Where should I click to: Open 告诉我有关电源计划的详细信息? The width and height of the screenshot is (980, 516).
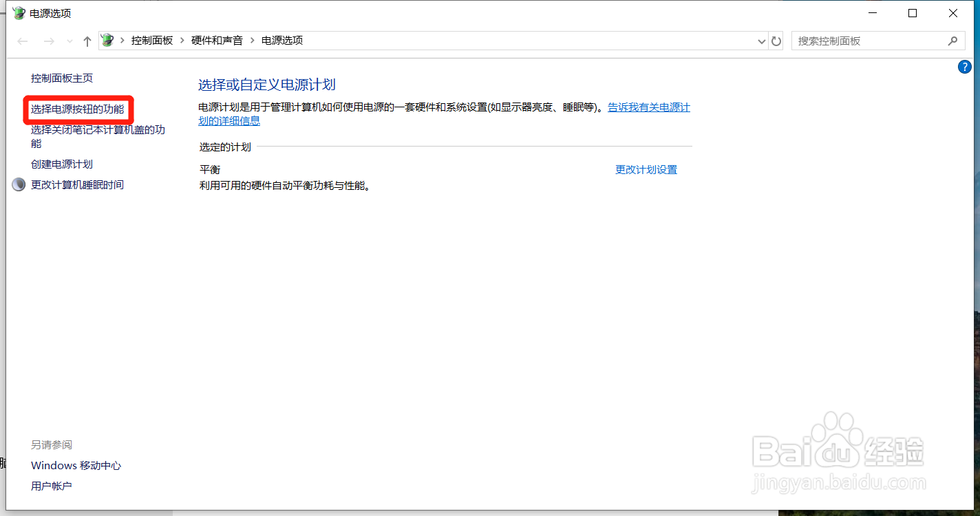click(648, 107)
